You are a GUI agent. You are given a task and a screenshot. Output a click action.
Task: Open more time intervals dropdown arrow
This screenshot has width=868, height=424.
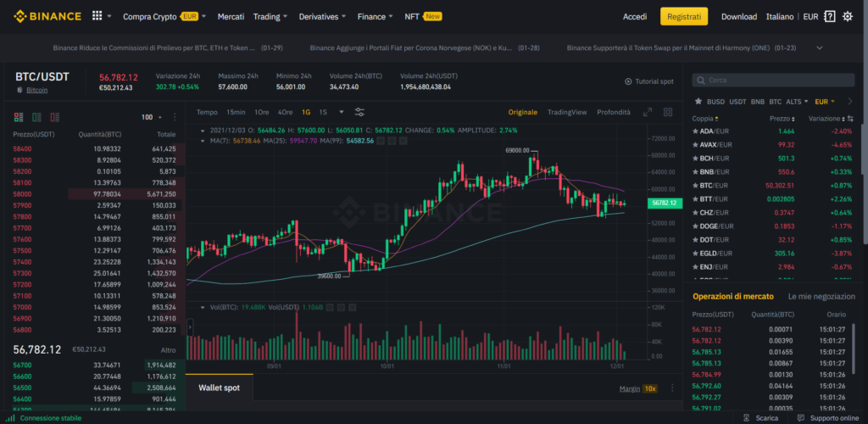coord(342,112)
